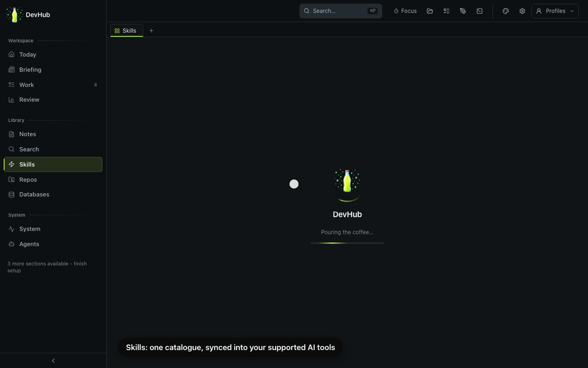Start Focus timer from top bar
This screenshot has height=368, width=588.
click(405, 11)
